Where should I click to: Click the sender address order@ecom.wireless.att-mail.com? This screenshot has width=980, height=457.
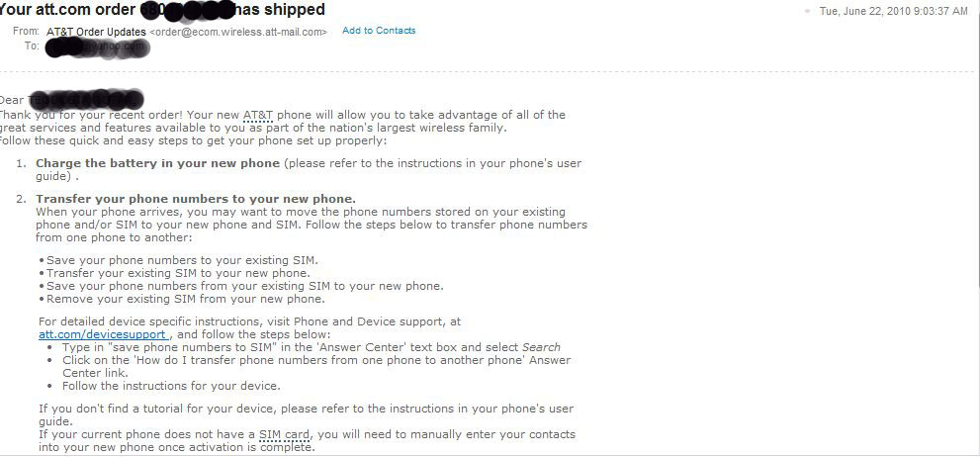coord(238,32)
